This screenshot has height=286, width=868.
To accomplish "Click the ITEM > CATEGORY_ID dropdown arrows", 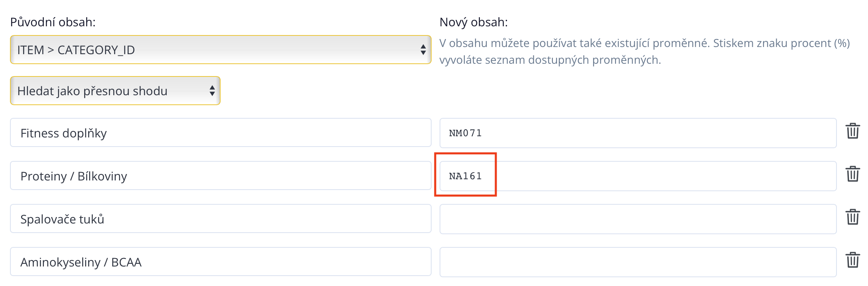I will pos(423,50).
